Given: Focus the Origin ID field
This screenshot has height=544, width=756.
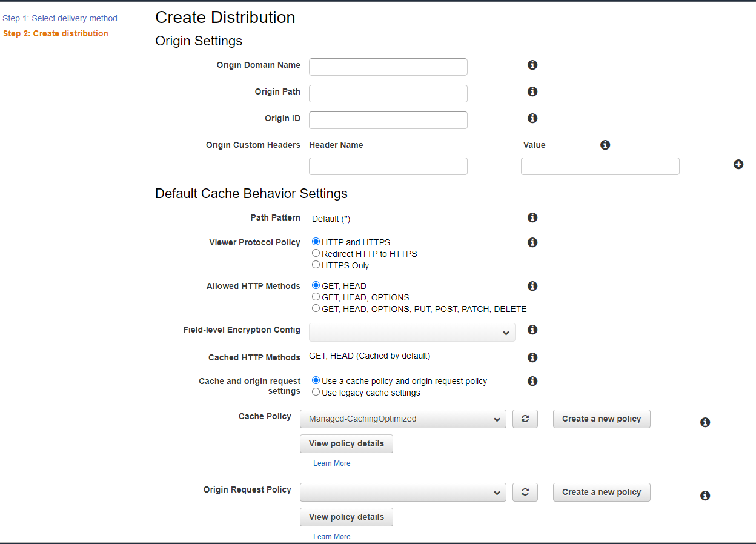Looking at the screenshot, I should 388,121.
